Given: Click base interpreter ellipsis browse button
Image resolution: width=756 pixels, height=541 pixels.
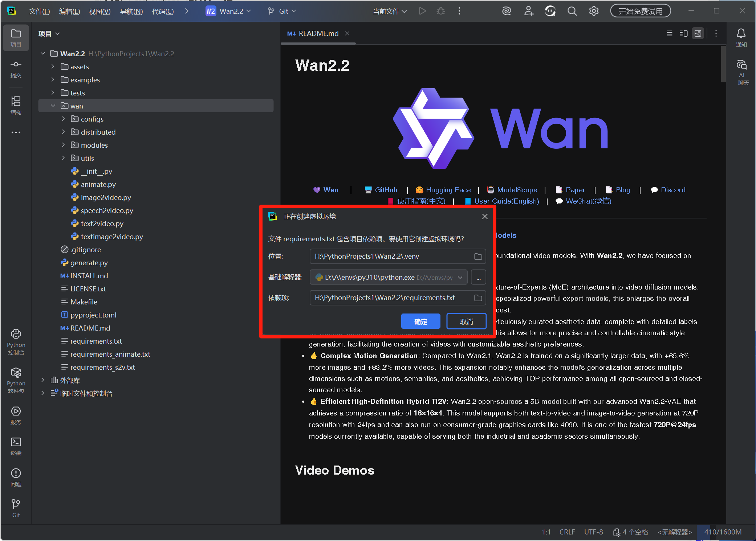Looking at the screenshot, I should point(479,278).
